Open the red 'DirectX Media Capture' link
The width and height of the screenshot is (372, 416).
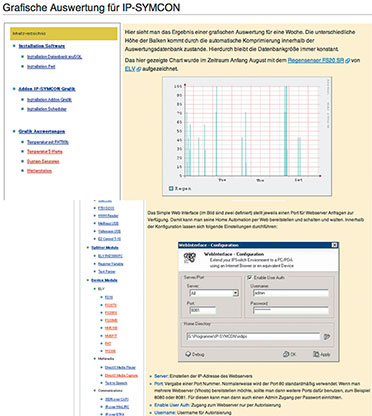pos(121,375)
